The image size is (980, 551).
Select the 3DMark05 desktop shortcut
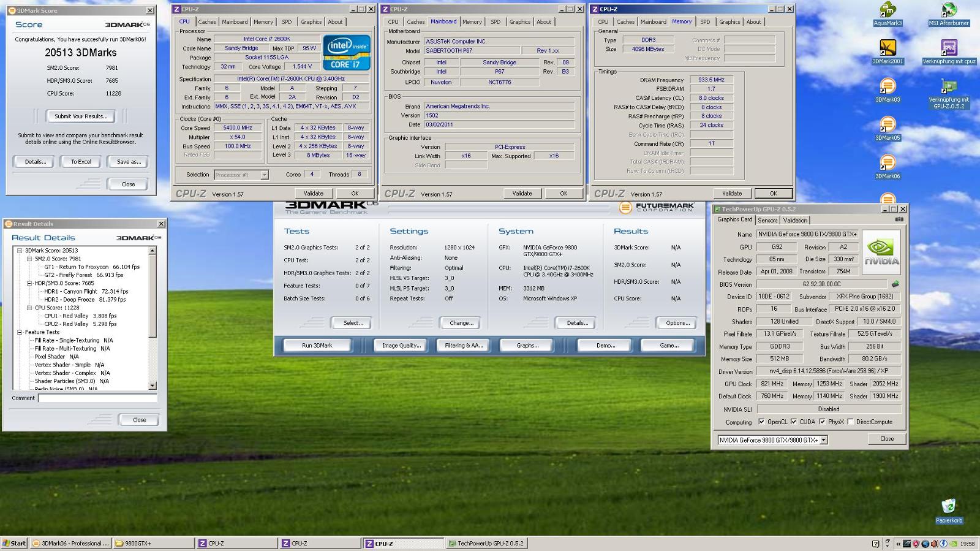(888, 129)
